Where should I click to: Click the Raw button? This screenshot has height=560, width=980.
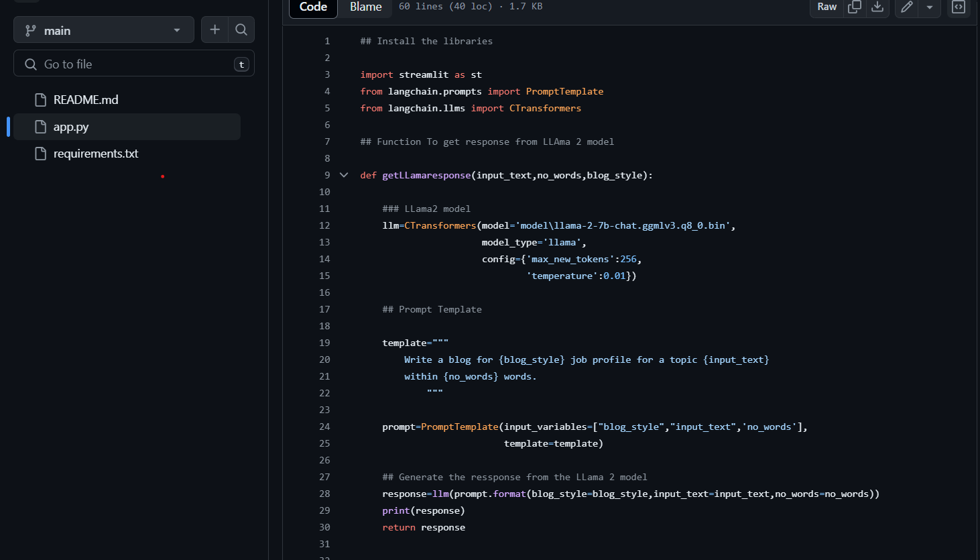pyautogui.click(x=826, y=7)
